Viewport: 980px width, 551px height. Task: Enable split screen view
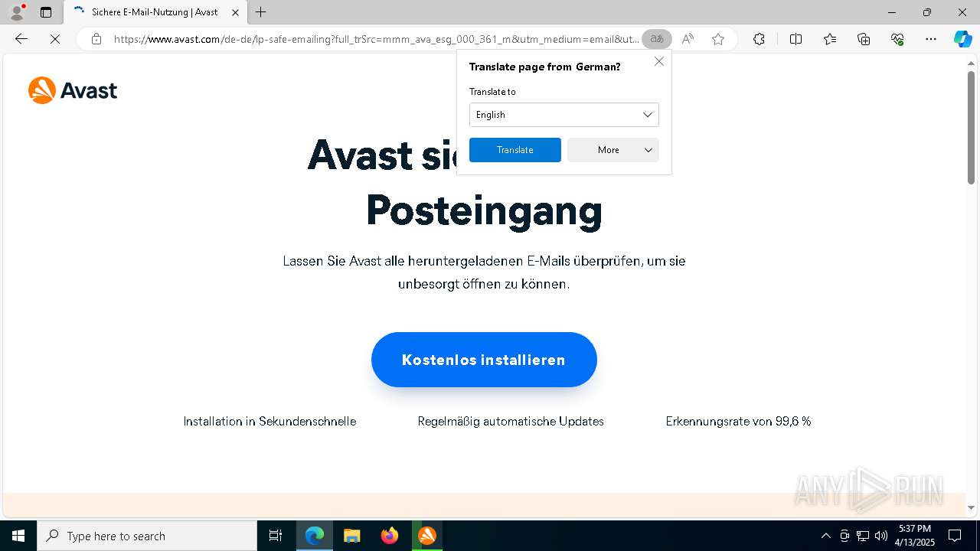795,39
